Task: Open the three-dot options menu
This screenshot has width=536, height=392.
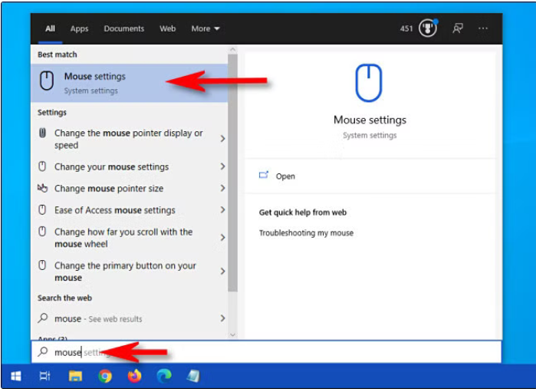Action: [x=483, y=28]
